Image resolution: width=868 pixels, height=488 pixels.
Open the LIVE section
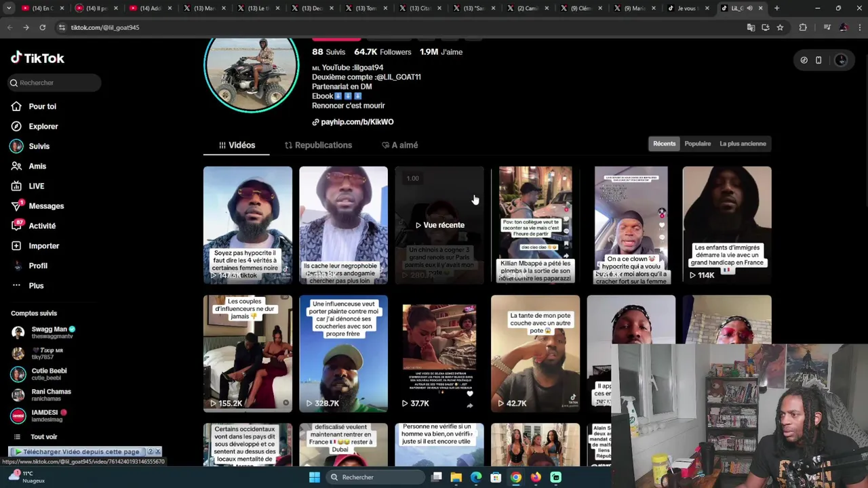click(x=36, y=186)
